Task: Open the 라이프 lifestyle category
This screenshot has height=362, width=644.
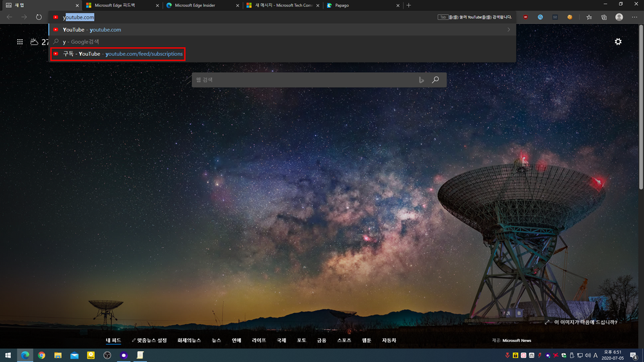Action: [259, 340]
